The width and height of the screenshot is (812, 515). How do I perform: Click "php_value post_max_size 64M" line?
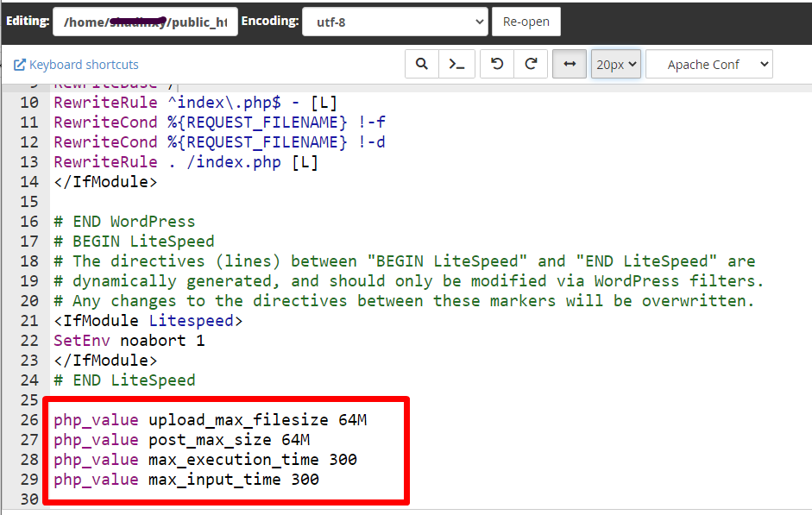click(x=182, y=440)
